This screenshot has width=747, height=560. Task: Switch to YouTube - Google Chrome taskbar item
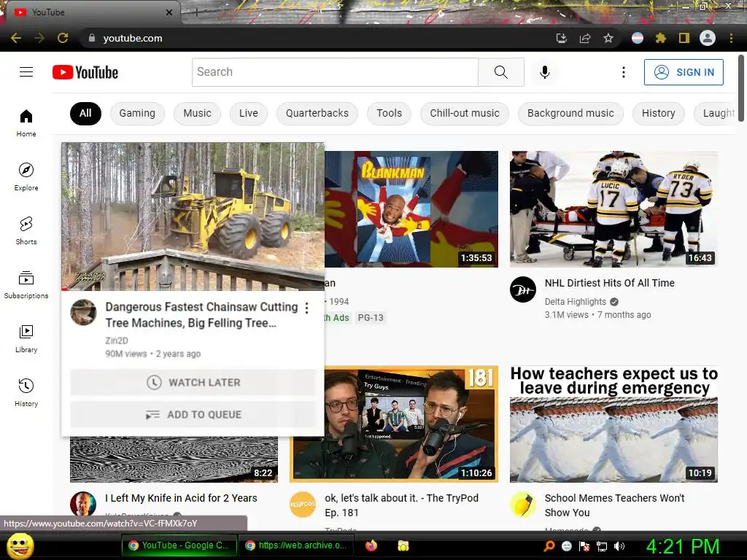179,545
